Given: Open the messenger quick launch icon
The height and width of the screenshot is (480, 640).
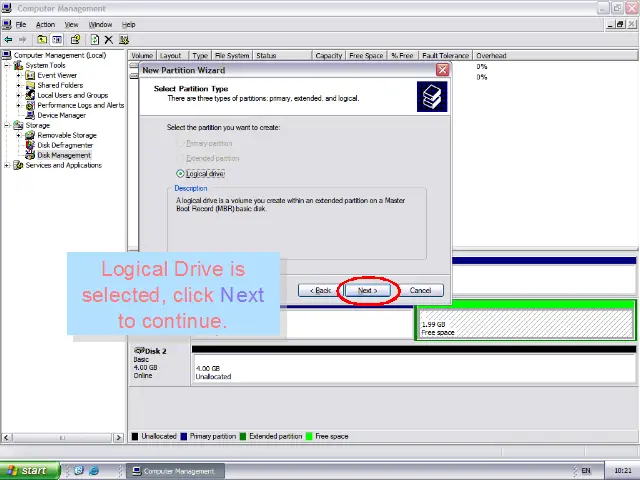Looking at the screenshot, I should pyautogui.click(x=79, y=471).
